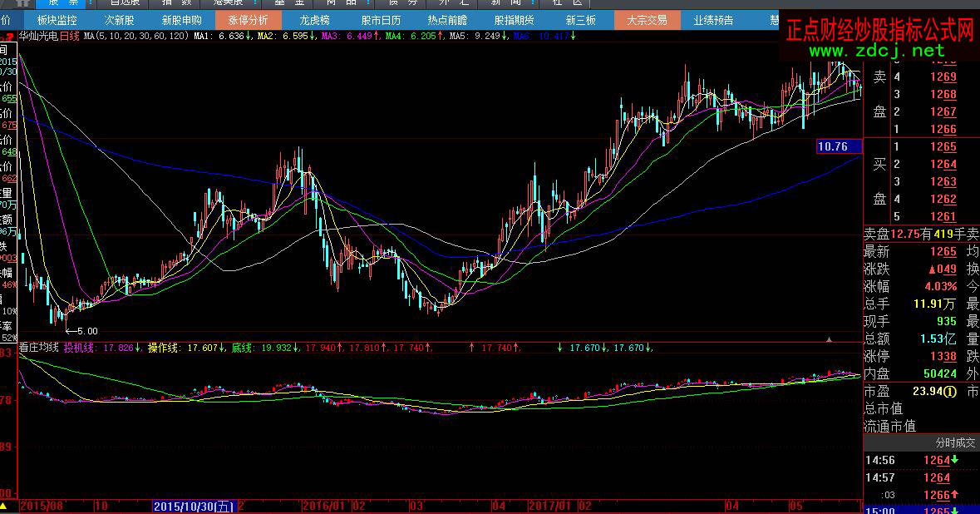Click the circled info icon beside 市盈 23.94
Screen dimensions: 980x514
pyautogui.click(x=949, y=391)
